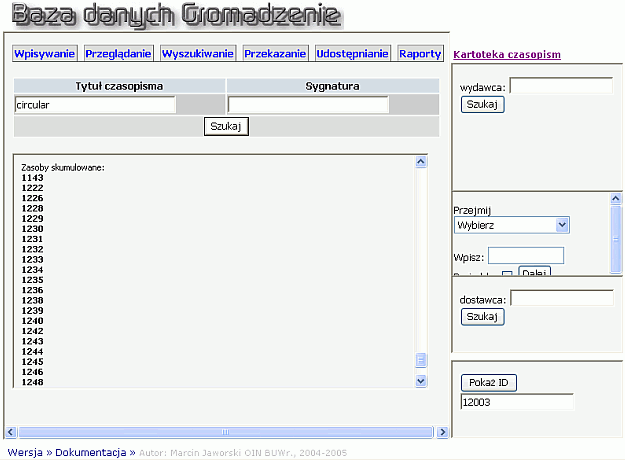This screenshot has height=460, width=625.
Task: Select result entry 1240
Action: tap(33, 321)
